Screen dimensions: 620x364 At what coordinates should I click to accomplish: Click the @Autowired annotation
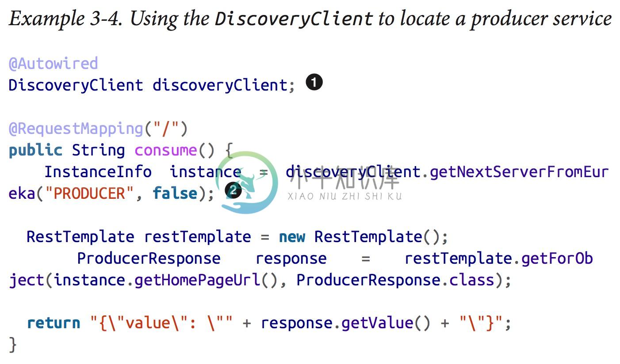point(53,63)
